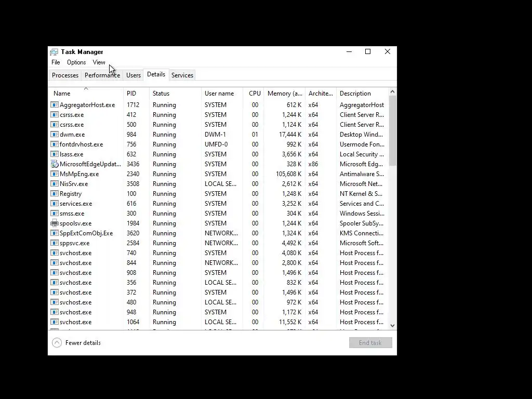Sort by the PID column header
Screen dimensions: 532x399
(x=137, y=94)
